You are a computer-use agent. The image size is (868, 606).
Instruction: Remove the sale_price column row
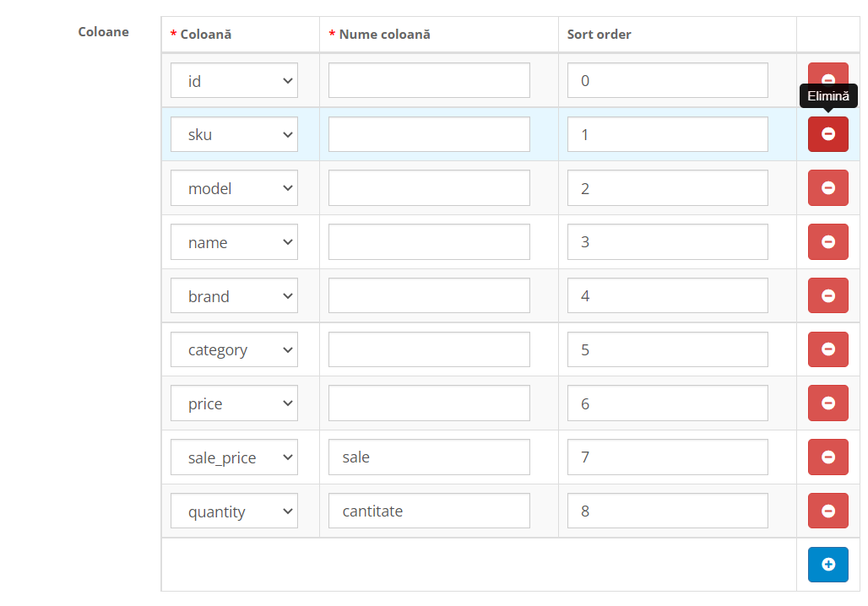coord(827,457)
